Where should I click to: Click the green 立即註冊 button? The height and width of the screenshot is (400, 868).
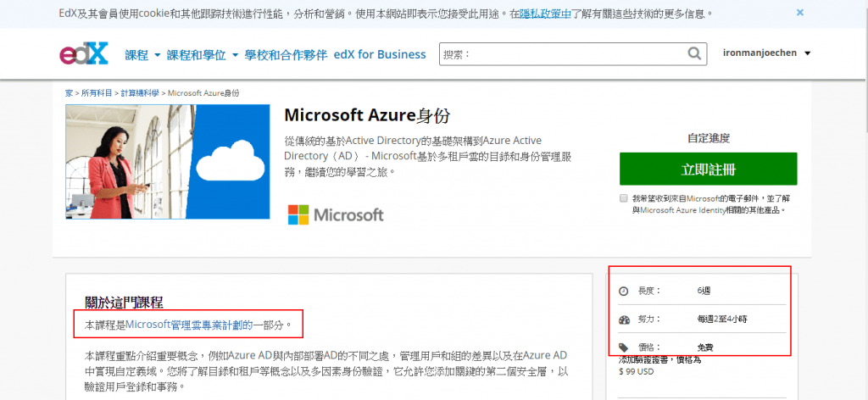[x=708, y=169]
